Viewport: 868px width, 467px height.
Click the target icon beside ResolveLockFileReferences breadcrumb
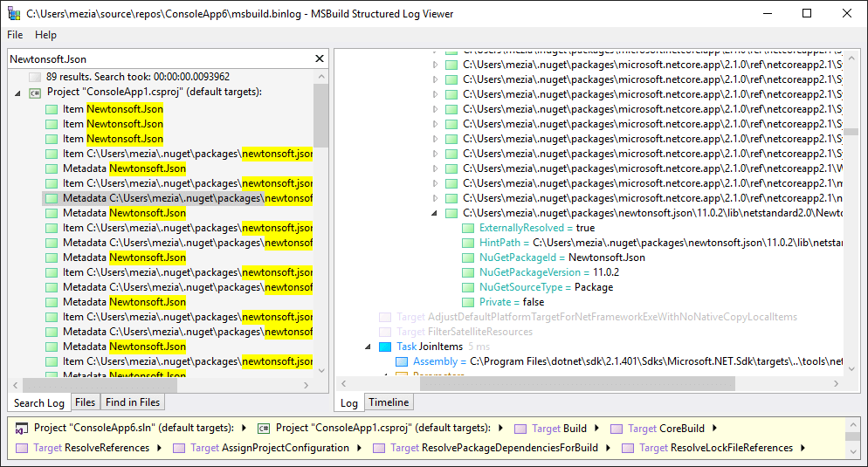pyautogui.click(x=628, y=448)
